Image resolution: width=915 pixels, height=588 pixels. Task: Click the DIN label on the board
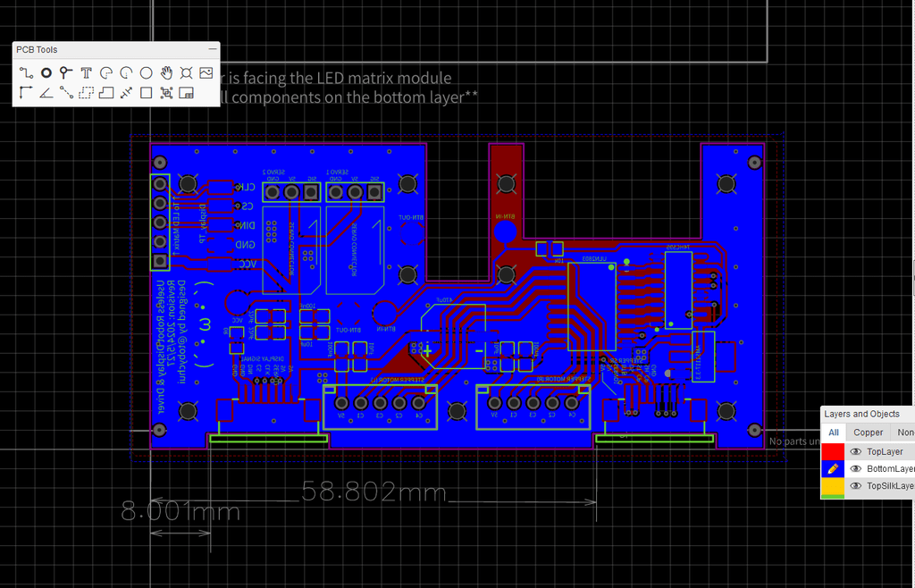pyautogui.click(x=247, y=225)
